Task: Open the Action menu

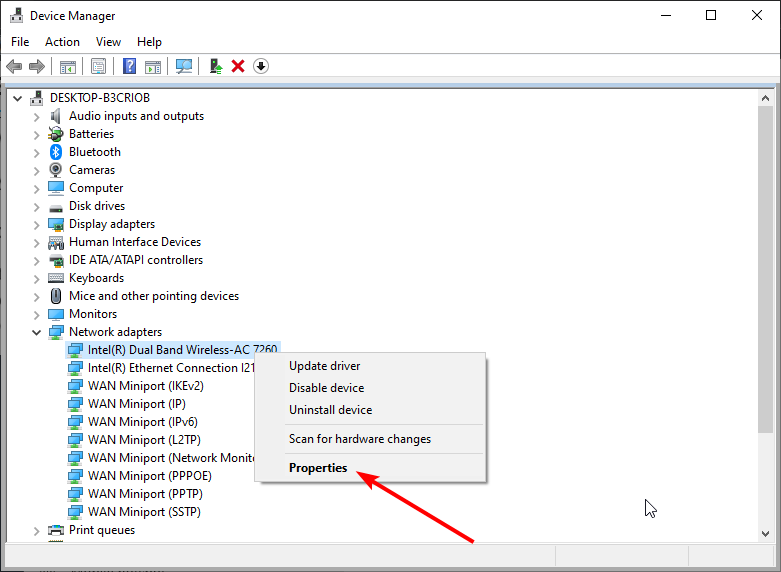Action: (x=62, y=42)
